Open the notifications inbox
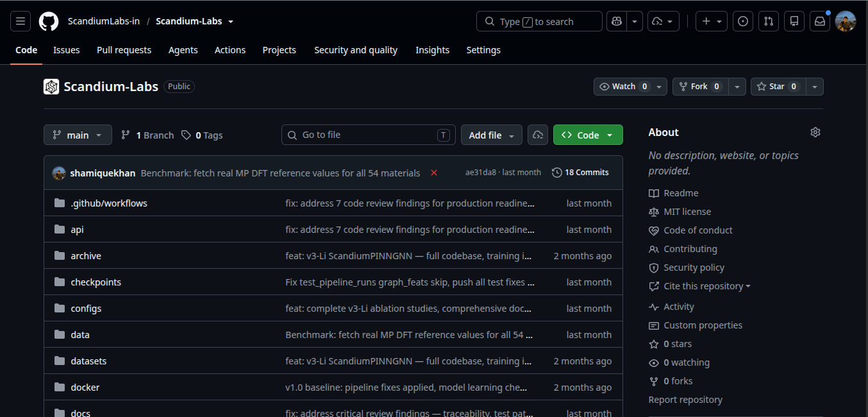 tap(820, 21)
